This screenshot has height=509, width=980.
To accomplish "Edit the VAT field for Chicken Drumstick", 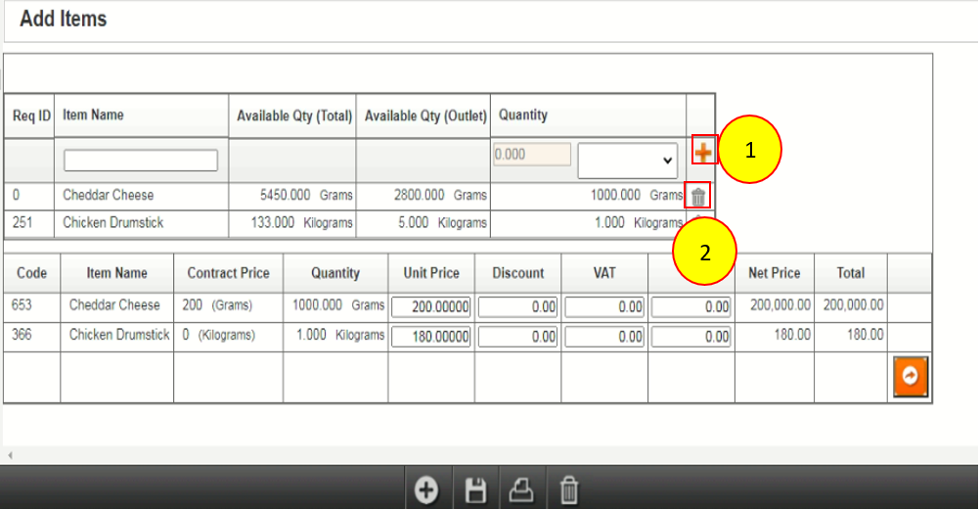I will (604, 337).
